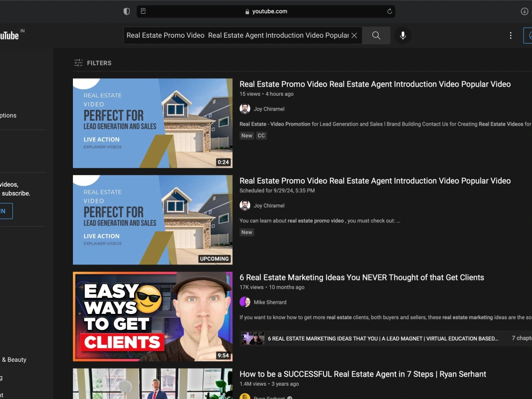Open the Subscriptions sidebar item
The image size is (532, 399).
click(x=8, y=115)
